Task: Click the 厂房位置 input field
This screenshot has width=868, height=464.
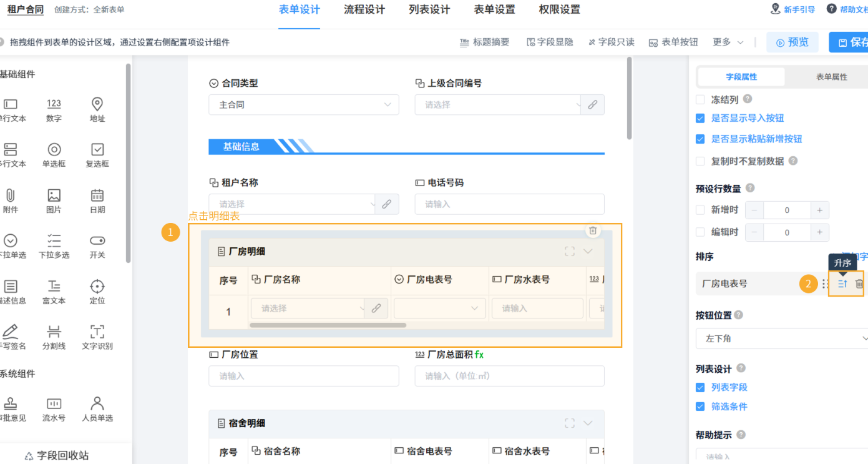Action: coord(304,376)
